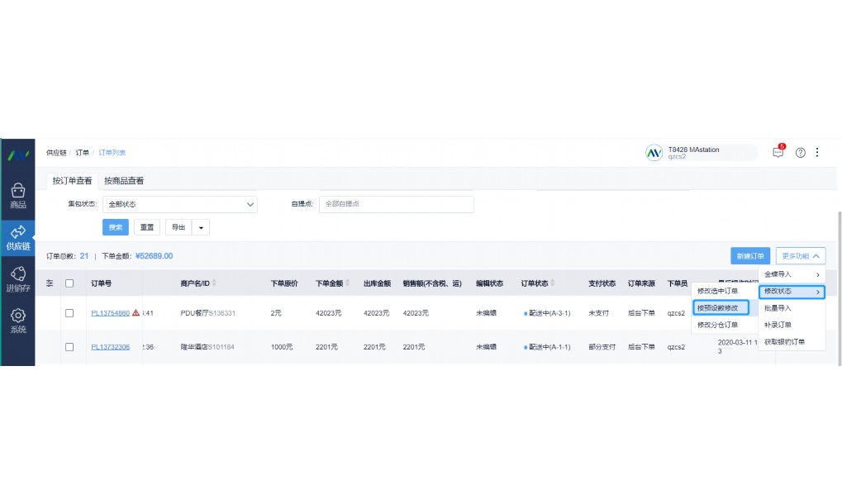Go to 订单 in breadcrumb
The image size is (842, 504).
click(x=82, y=153)
